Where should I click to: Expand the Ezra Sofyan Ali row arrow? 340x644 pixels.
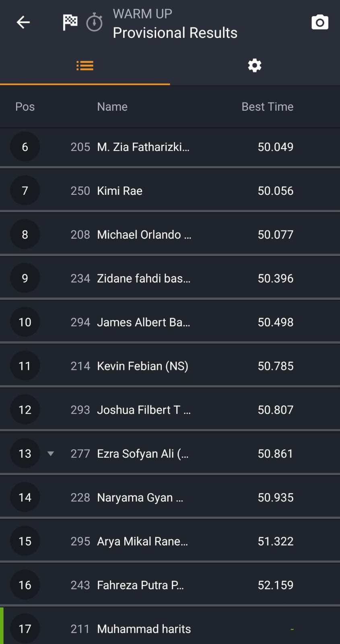pyautogui.click(x=51, y=454)
